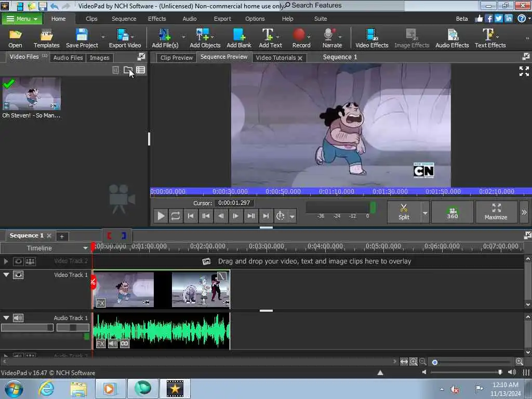
Task: Open playback speed dropdown arrow
Action: click(292, 216)
